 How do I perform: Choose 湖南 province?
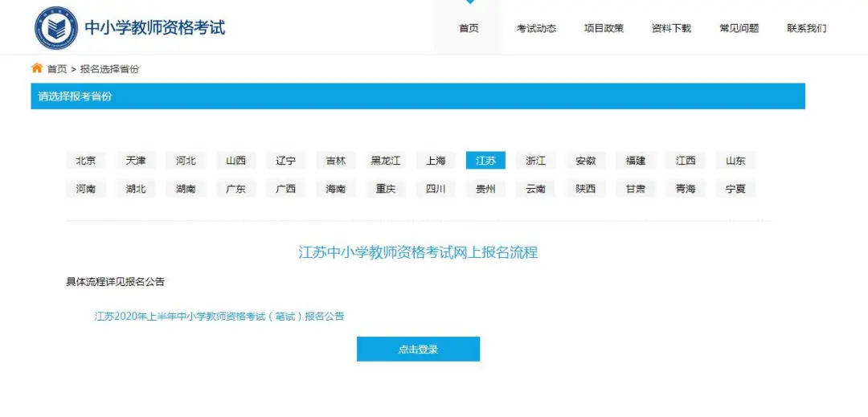point(186,189)
